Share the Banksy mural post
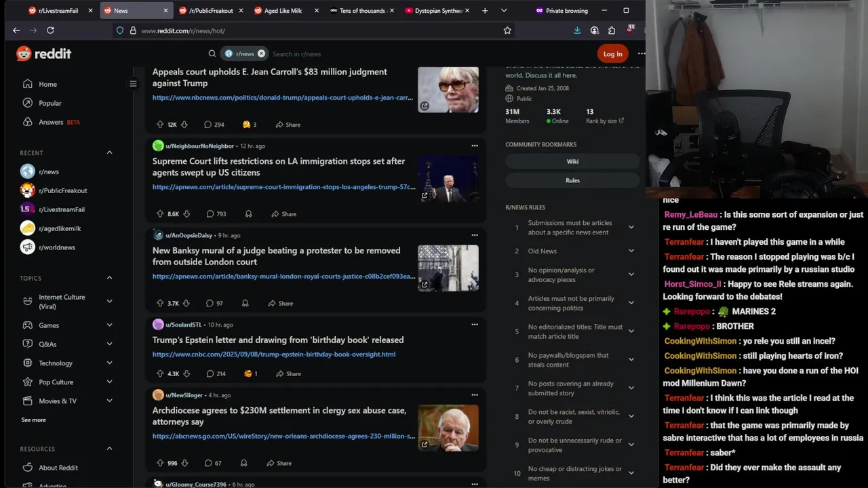This screenshot has width=868, height=488. point(280,304)
